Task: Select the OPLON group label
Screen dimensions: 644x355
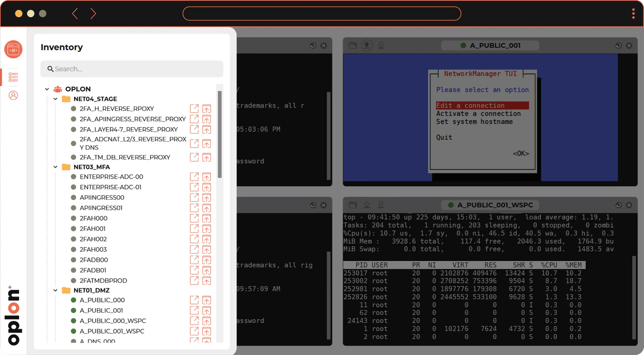Action: 78,89
